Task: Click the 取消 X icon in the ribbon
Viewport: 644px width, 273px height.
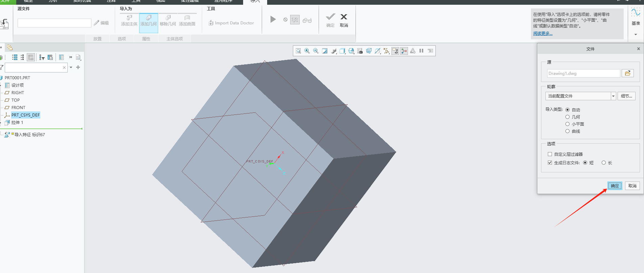Action: (x=344, y=17)
